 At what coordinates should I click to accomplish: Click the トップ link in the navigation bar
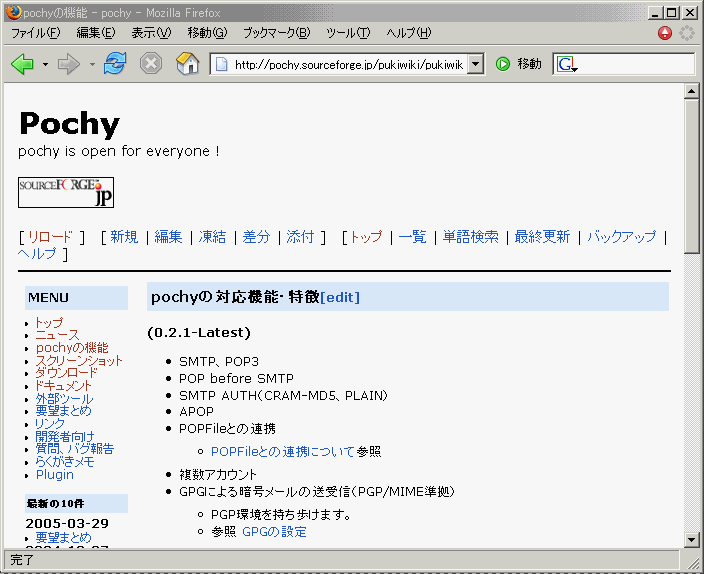coord(366,237)
